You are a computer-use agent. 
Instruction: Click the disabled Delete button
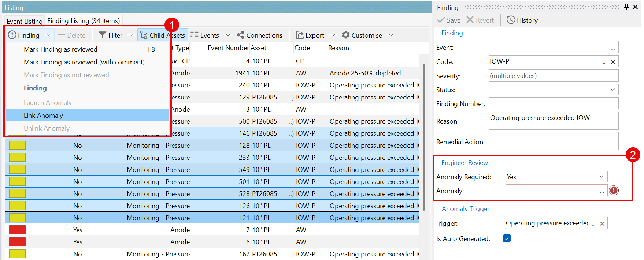coord(72,35)
